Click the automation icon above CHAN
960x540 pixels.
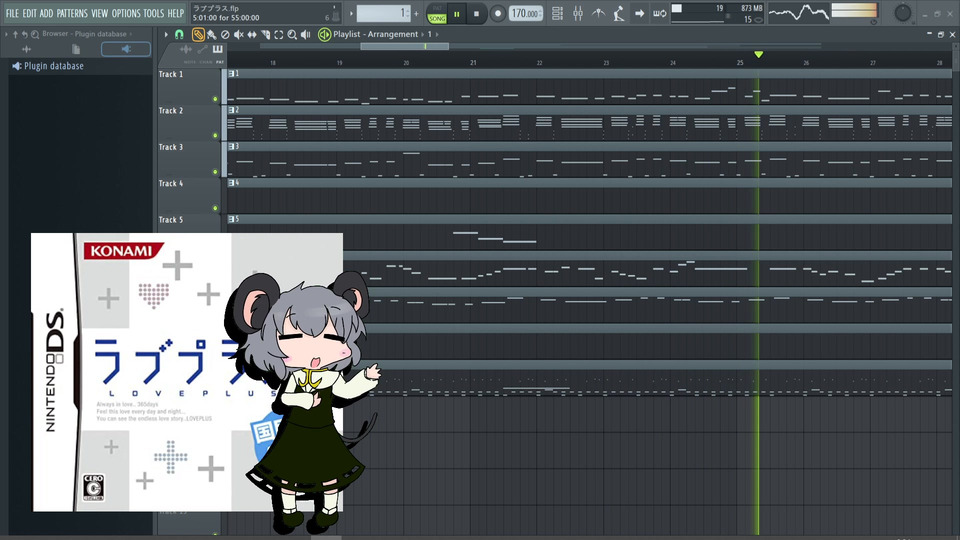pyautogui.click(x=202, y=50)
